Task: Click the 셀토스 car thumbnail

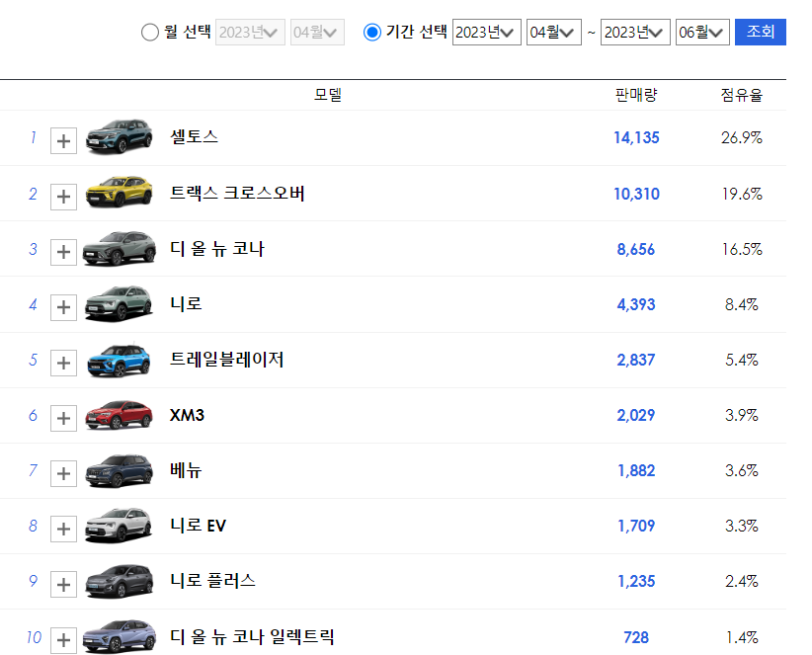Action: click(x=120, y=136)
